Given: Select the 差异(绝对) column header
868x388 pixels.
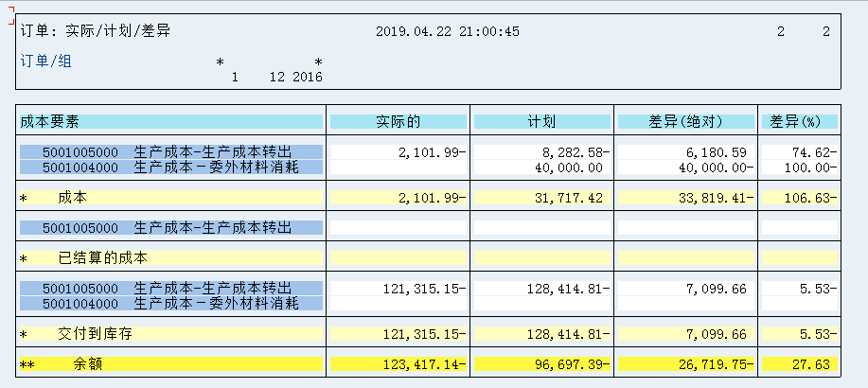Looking at the screenshot, I should point(686,122).
